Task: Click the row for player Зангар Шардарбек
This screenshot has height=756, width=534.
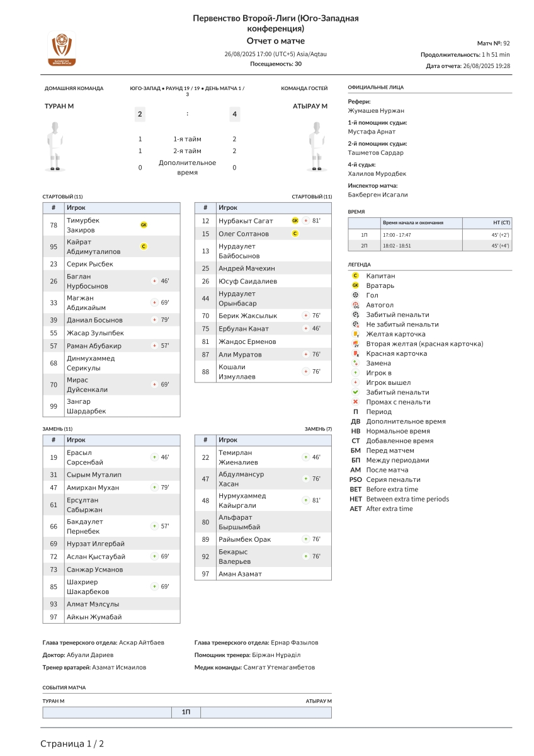Action: tap(111, 406)
